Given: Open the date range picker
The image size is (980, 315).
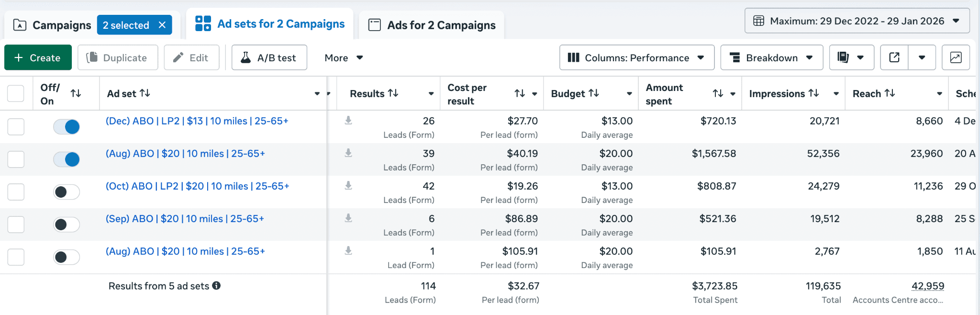Looking at the screenshot, I should 857,21.
